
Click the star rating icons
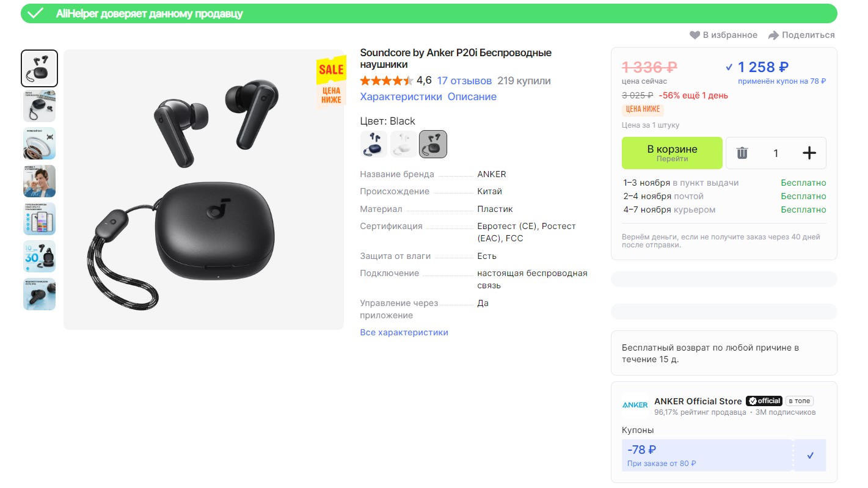click(x=386, y=81)
